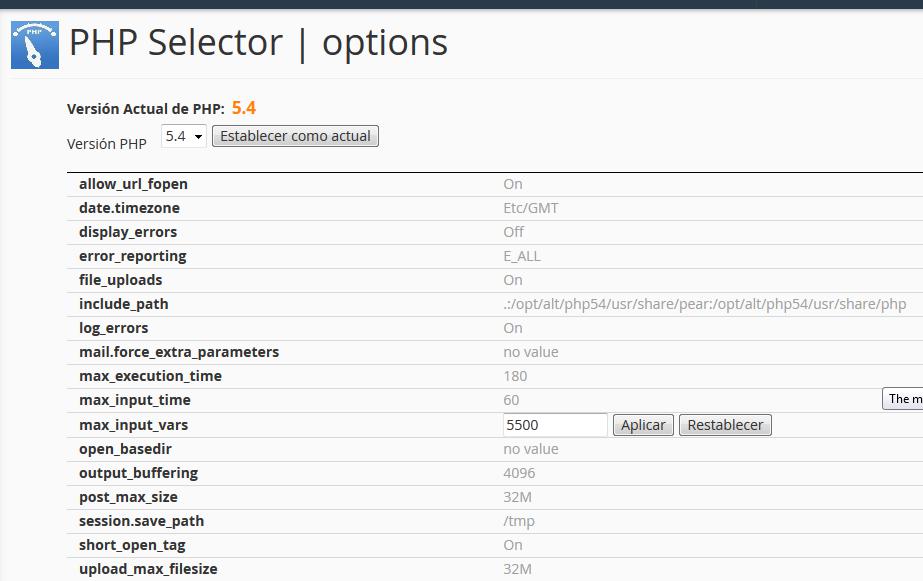The width and height of the screenshot is (923, 581).
Task: Edit the include_path value
Action: (x=705, y=304)
